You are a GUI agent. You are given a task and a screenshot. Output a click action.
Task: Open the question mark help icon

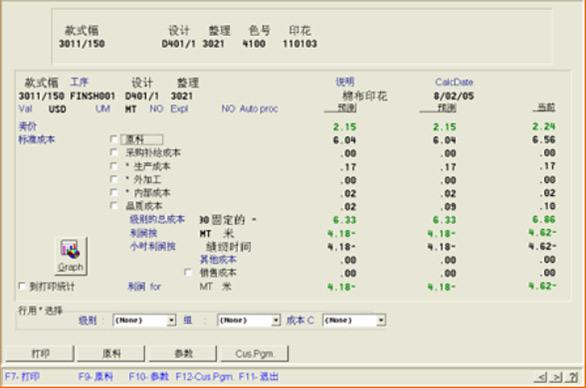click(x=571, y=377)
